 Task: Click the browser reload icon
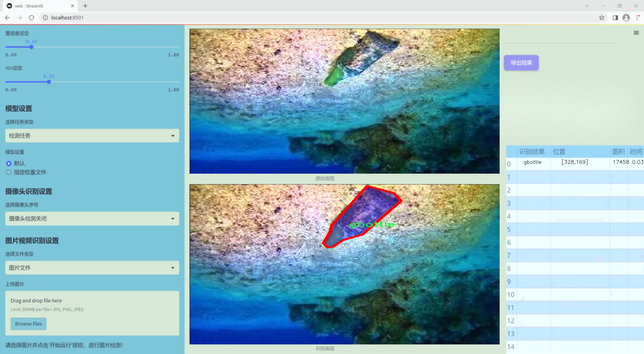click(32, 18)
